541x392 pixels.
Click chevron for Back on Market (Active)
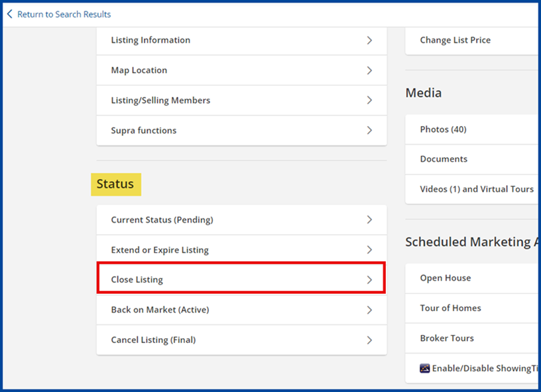pos(369,310)
